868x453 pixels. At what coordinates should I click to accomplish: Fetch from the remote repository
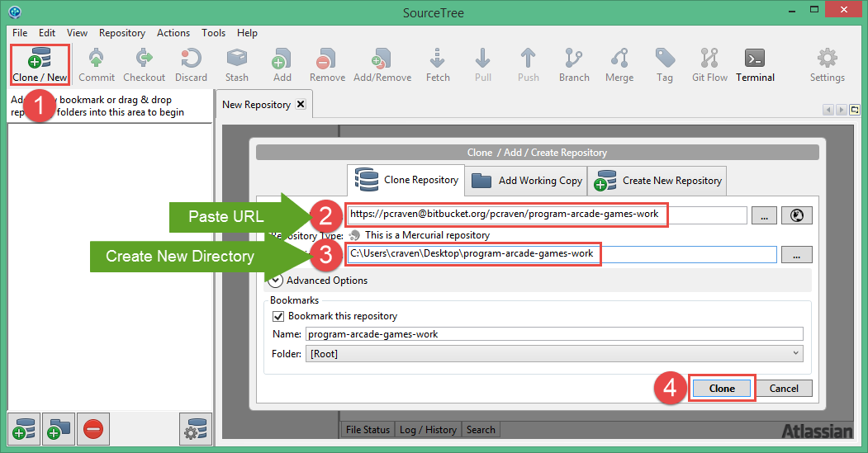tap(438, 64)
